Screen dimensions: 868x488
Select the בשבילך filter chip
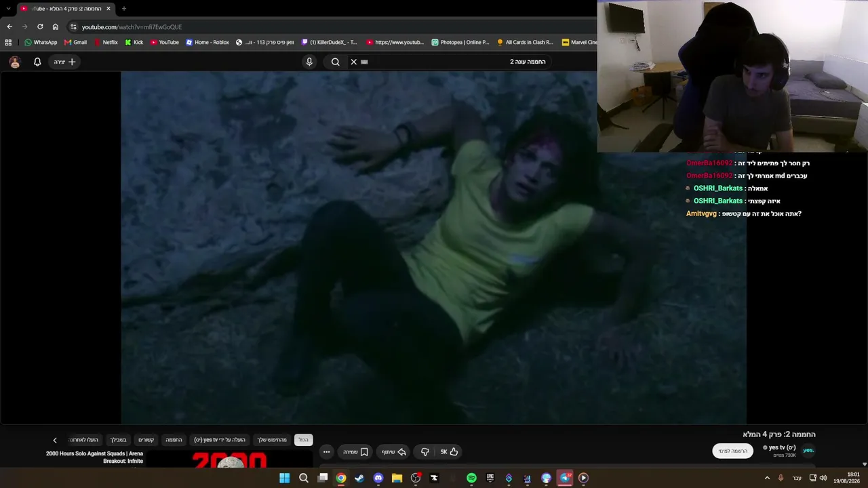click(x=119, y=440)
